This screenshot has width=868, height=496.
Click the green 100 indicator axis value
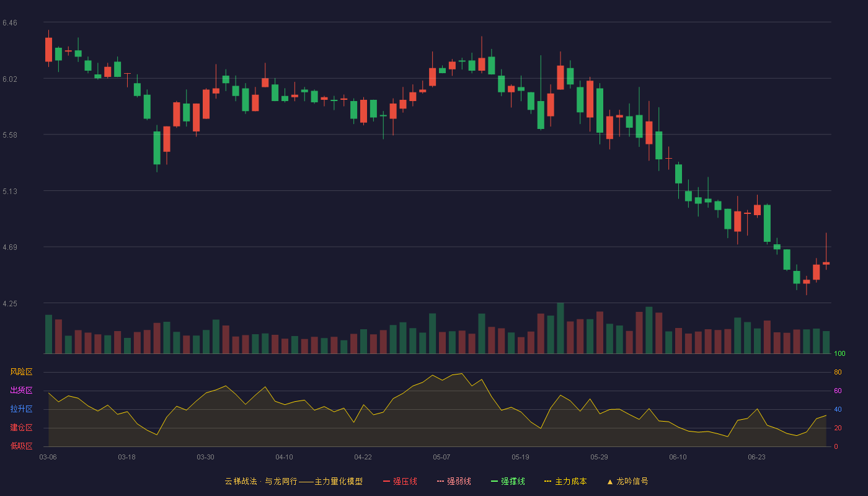pyautogui.click(x=839, y=353)
